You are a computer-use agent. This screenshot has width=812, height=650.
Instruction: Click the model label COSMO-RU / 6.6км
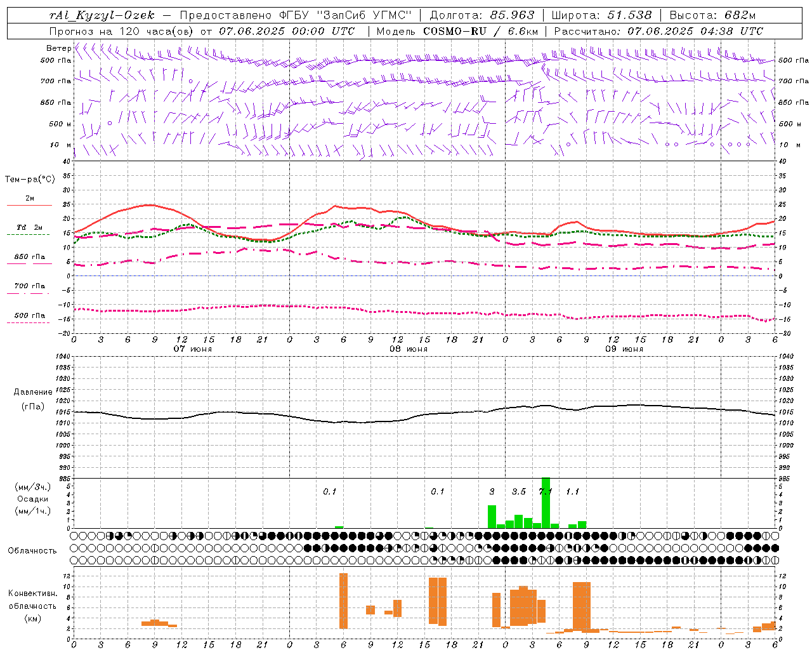coord(481,31)
